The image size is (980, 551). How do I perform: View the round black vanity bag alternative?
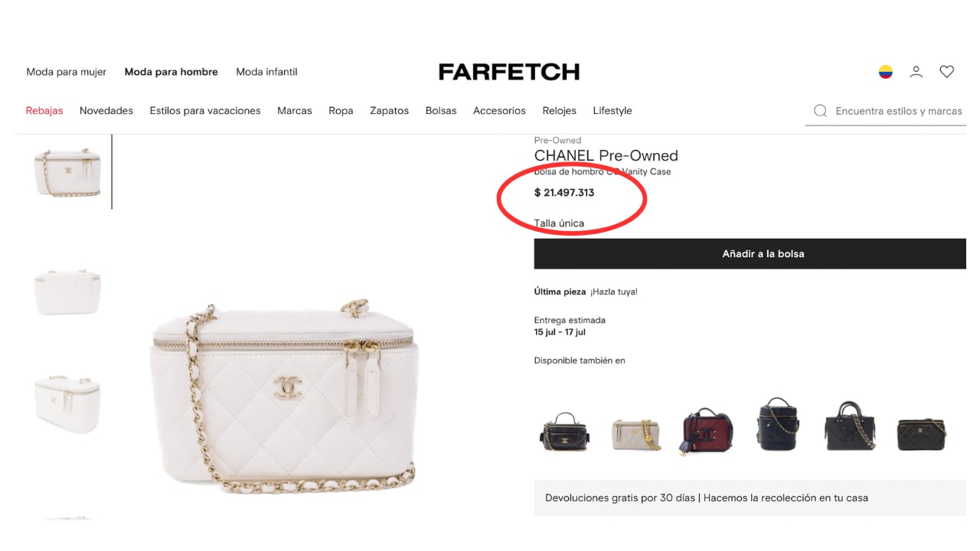[778, 425]
